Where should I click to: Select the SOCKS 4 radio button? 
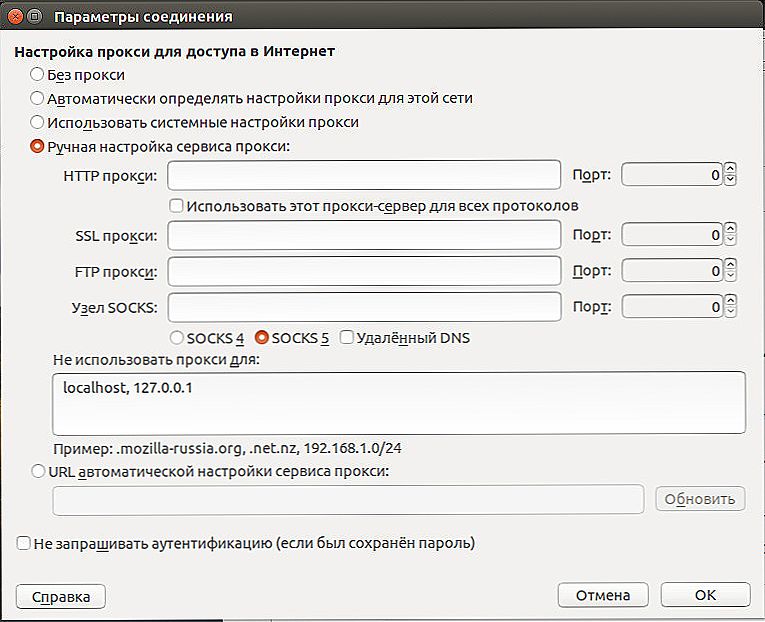pyautogui.click(x=177, y=338)
